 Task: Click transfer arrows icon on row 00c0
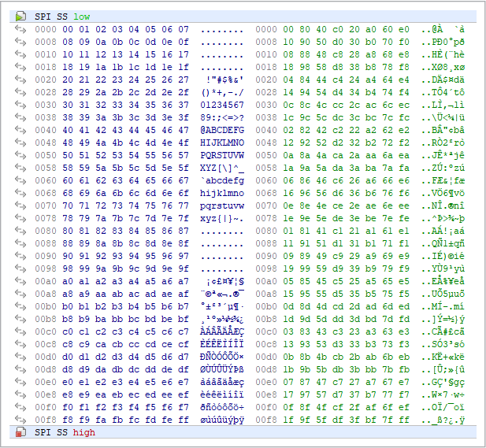[x=20, y=331]
